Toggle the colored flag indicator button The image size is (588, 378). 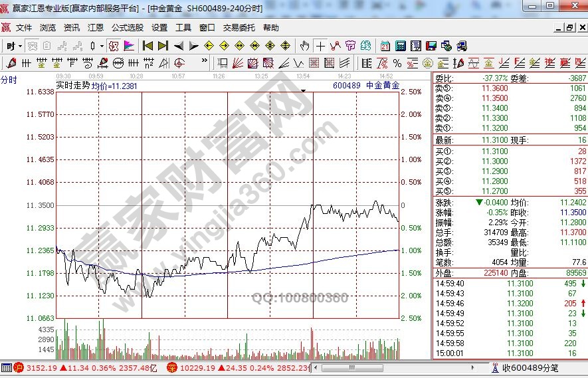(x=129, y=46)
